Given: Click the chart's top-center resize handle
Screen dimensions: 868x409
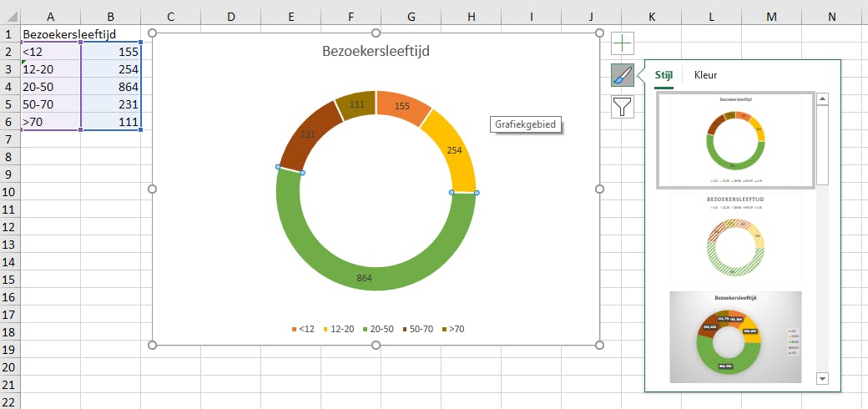Looking at the screenshot, I should pos(376,33).
